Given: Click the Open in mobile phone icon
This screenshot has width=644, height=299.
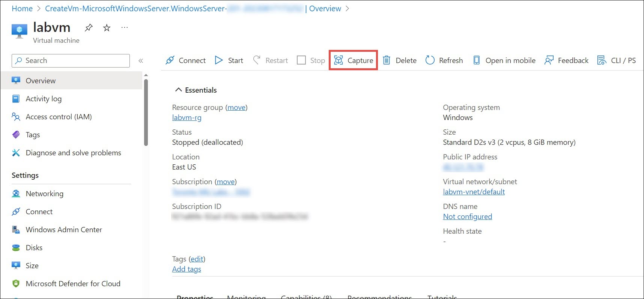Looking at the screenshot, I should (477, 60).
